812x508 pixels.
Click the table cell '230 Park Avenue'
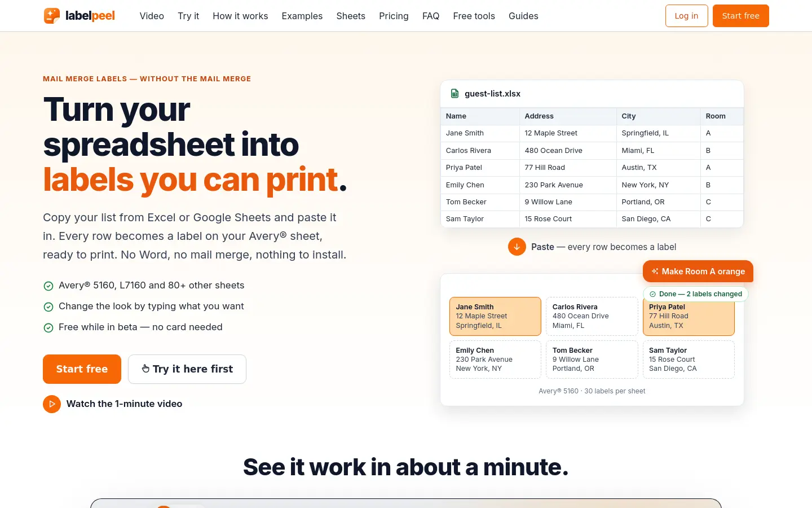(x=568, y=185)
